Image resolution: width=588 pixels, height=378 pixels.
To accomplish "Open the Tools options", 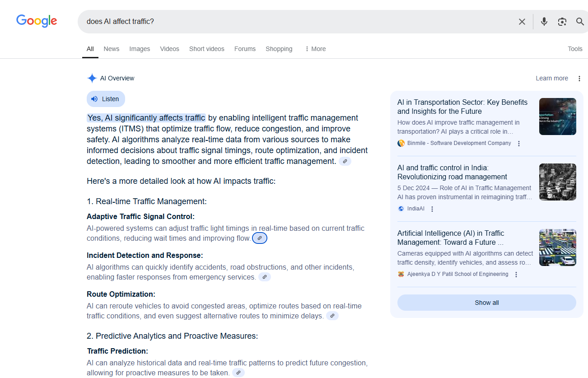I will coord(575,49).
